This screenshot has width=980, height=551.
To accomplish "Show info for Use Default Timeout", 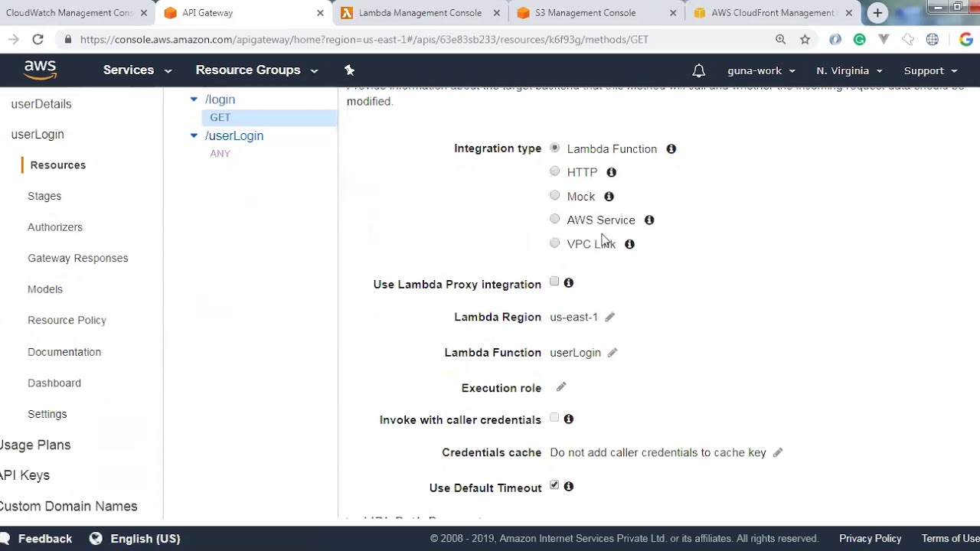I will point(569,486).
